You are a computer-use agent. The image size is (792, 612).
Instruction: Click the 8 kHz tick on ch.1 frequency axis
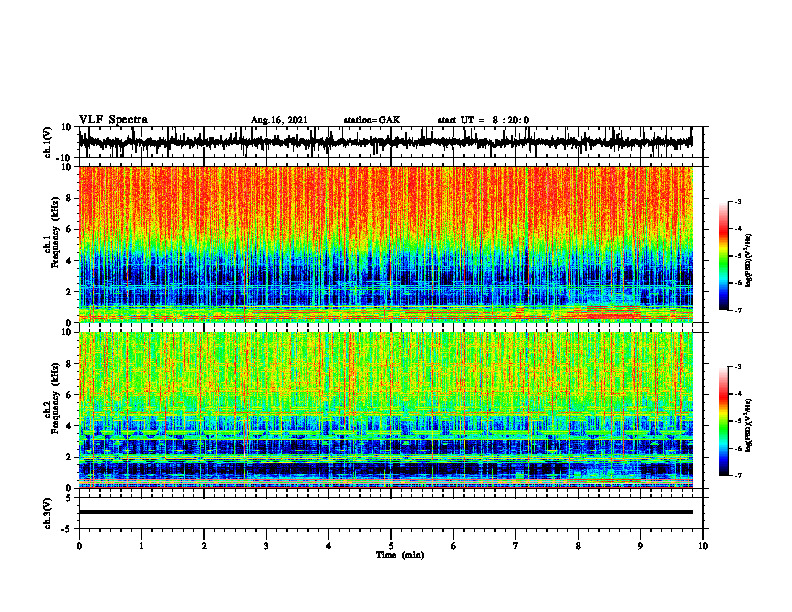click(x=69, y=198)
